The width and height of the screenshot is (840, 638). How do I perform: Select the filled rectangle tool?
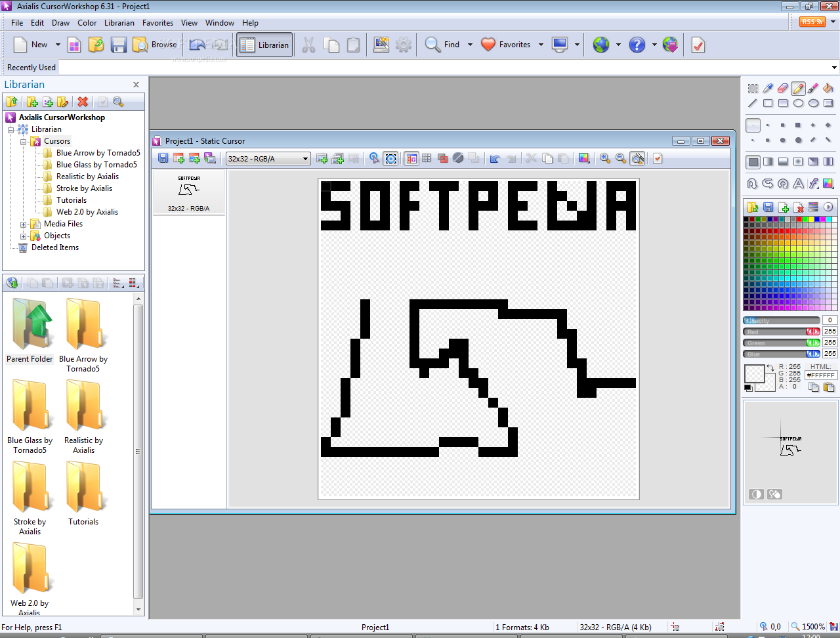pos(783,103)
